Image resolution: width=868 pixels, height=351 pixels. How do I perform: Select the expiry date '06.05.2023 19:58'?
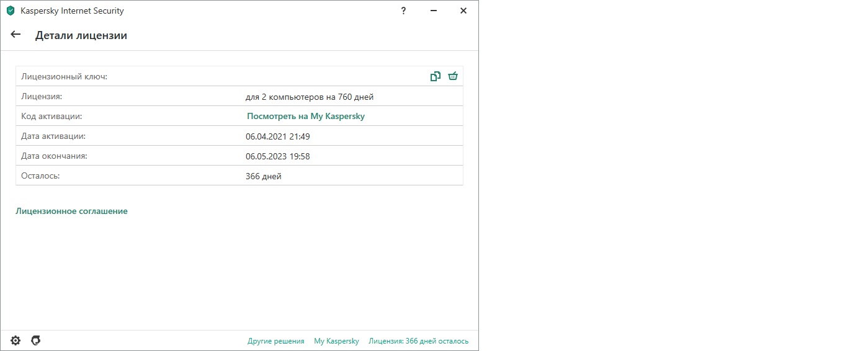pos(277,156)
